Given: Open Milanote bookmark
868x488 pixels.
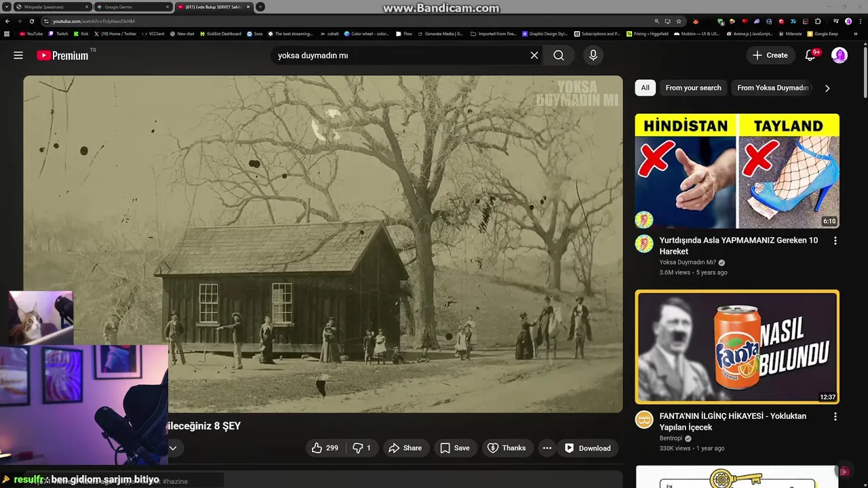Looking at the screenshot, I should pos(789,33).
